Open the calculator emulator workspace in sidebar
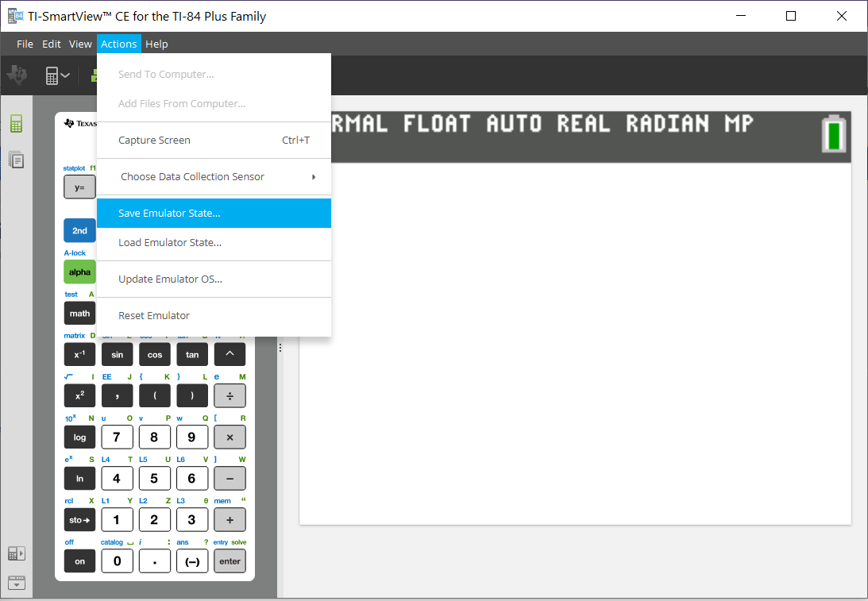This screenshot has height=601, width=868. 16,124
